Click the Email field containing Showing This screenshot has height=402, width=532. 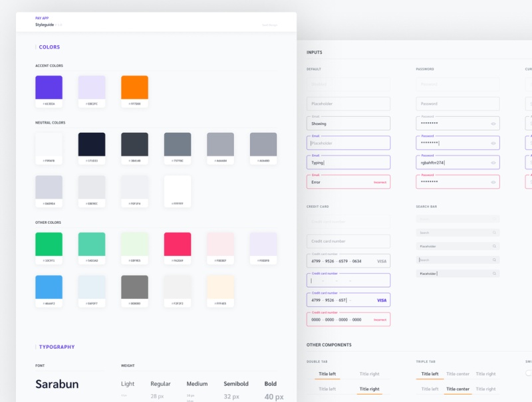(348, 124)
